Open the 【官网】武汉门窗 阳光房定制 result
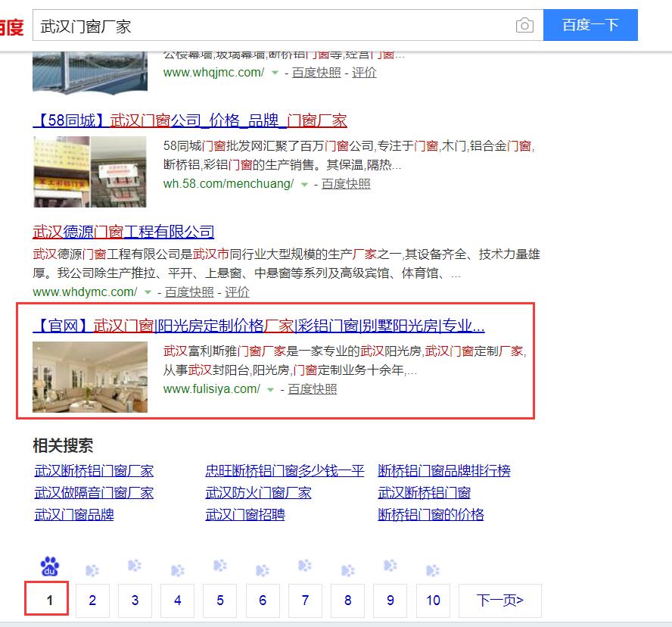This screenshot has width=672, height=627. (x=258, y=326)
